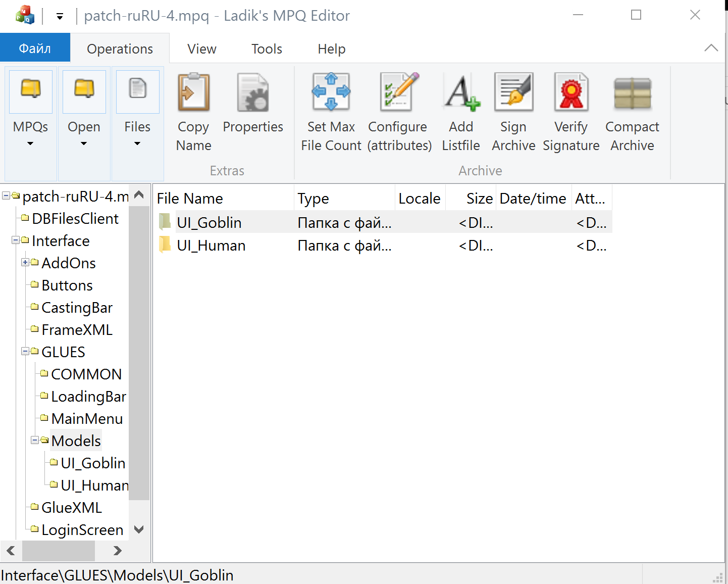Collapse the ribbon with the chevron
728x584 pixels.
coord(711,48)
